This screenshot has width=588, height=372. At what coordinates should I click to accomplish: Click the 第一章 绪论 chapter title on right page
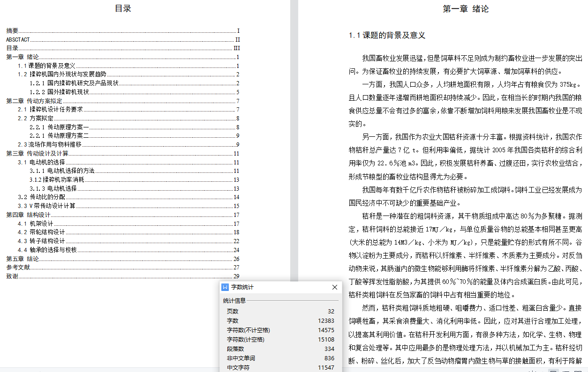click(x=466, y=9)
